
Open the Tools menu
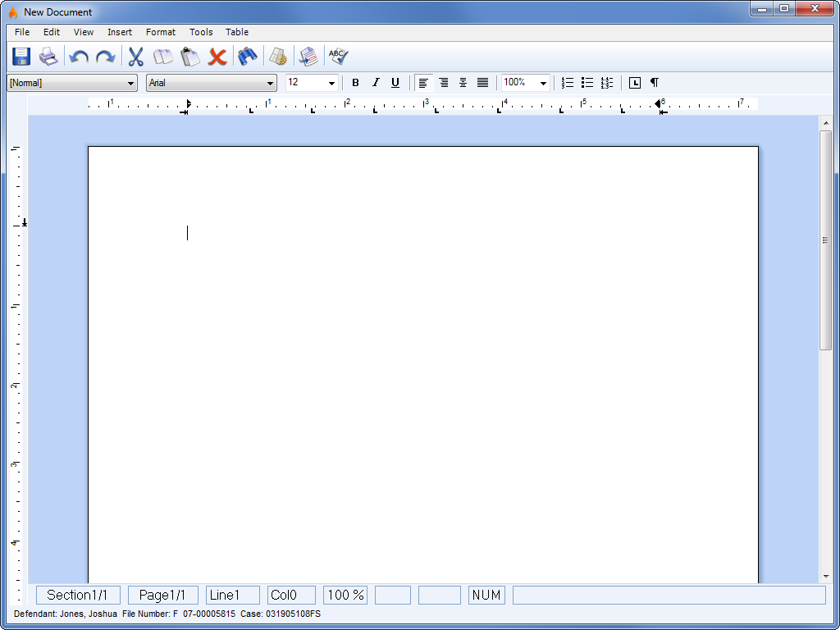click(x=201, y=32)
